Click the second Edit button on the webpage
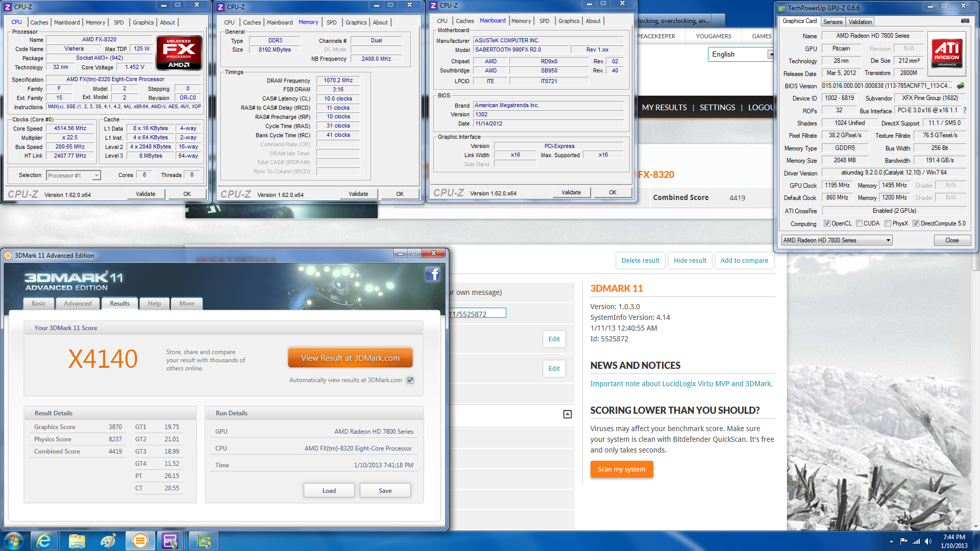Screen dimensions: 980x551 click(x=554, y=368)
